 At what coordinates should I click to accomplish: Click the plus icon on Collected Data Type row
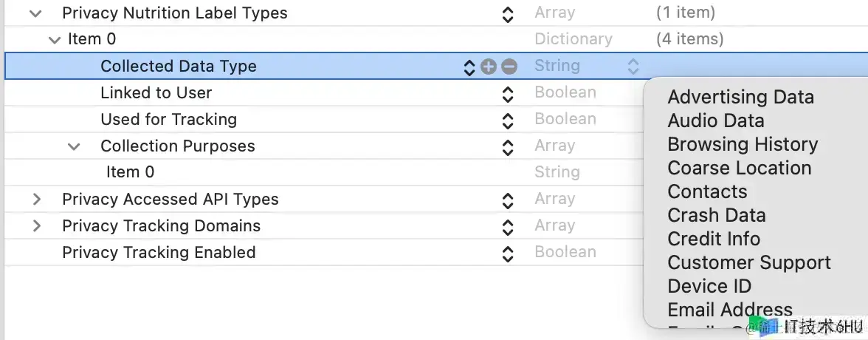pos(488,67)
